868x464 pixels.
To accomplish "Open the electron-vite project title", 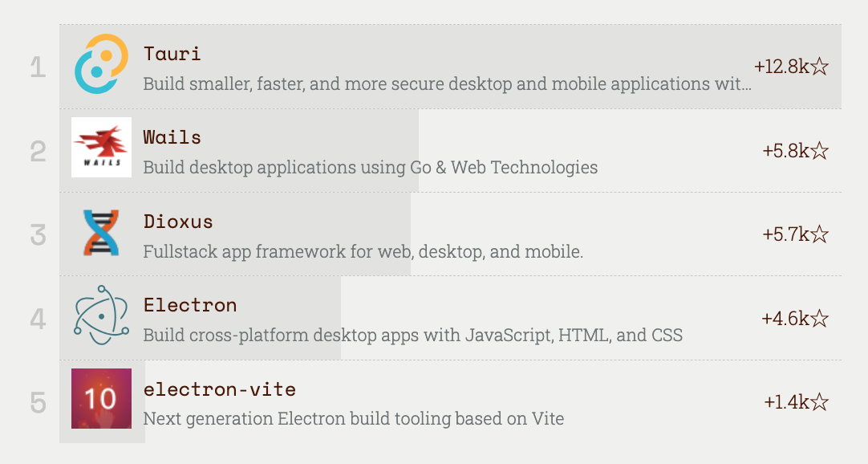I will coord(220,389).
